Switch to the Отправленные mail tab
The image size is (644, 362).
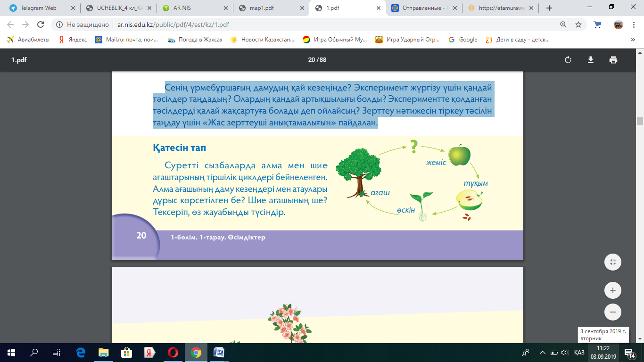pos(423,8)
